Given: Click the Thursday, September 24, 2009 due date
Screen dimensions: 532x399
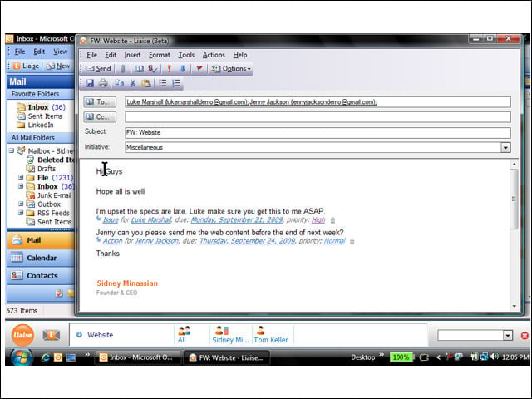Looking at the screenshot, I should (247, 241).
